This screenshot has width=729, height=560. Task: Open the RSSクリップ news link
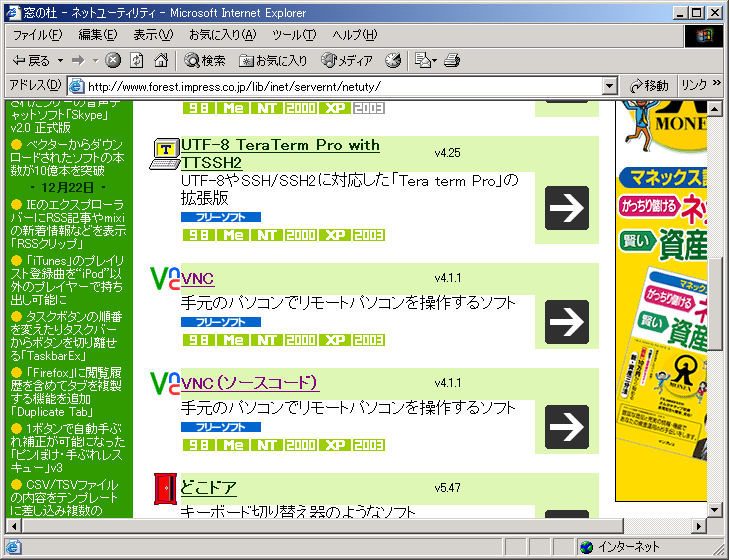point(68,224)
